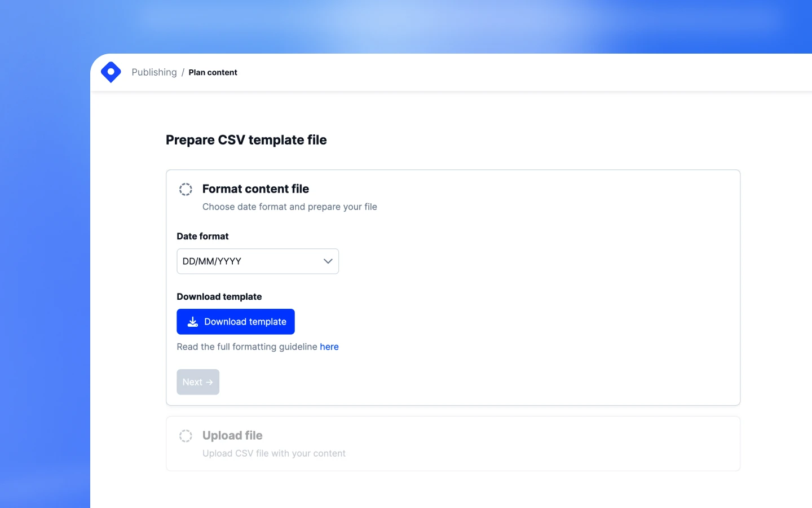Viewport: 812px width, 508px height.
Task: Click the arrow icon inside the Next button
Action: pos(210,382)
